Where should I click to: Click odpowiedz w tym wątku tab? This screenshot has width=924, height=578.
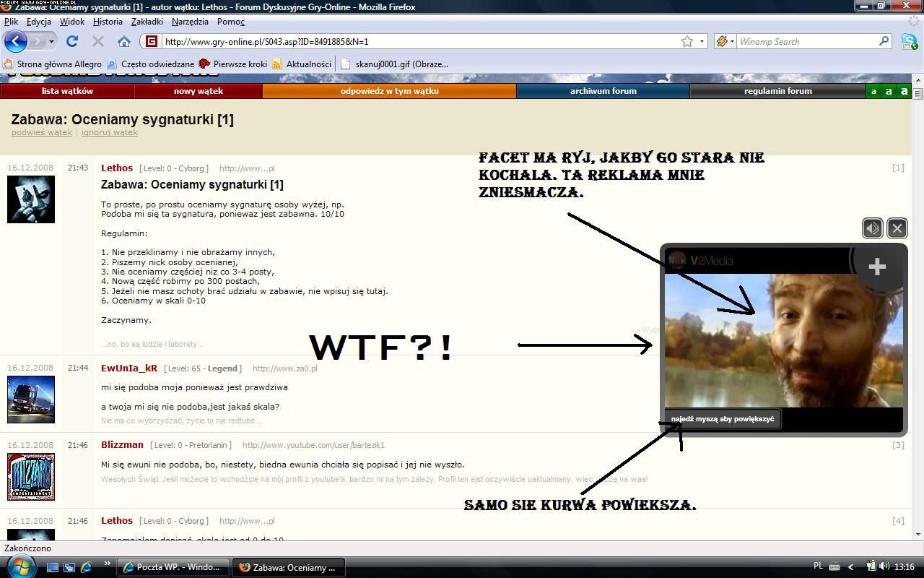[x=389, y=91]
